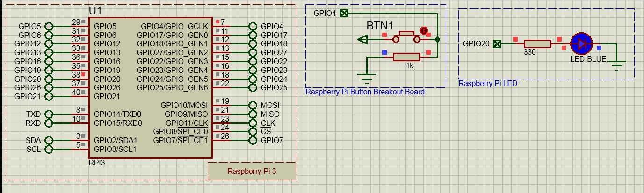Click the "1k" resistor value
The image size is (644, 193).
(410, 66)
